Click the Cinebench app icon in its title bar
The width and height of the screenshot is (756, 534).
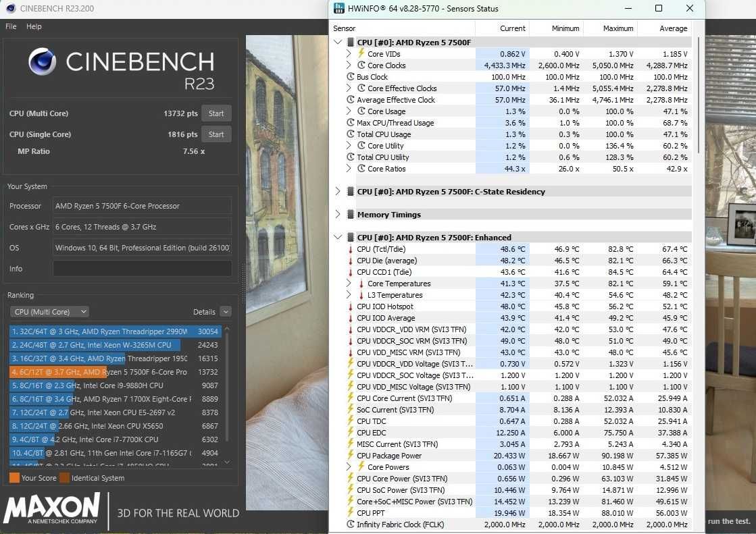11,8
